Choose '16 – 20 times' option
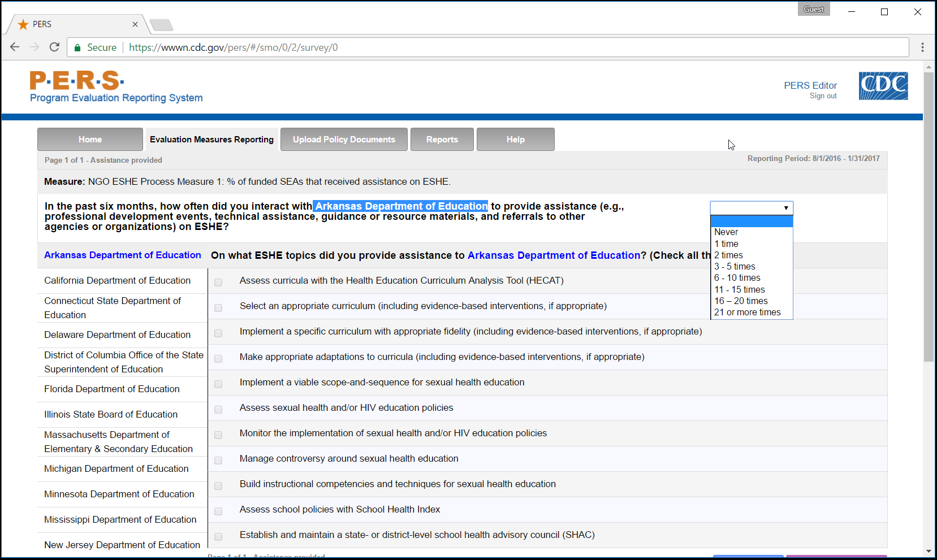Viewport: 937px width, 560px height. pyautogui.click(x=752, y=301)
